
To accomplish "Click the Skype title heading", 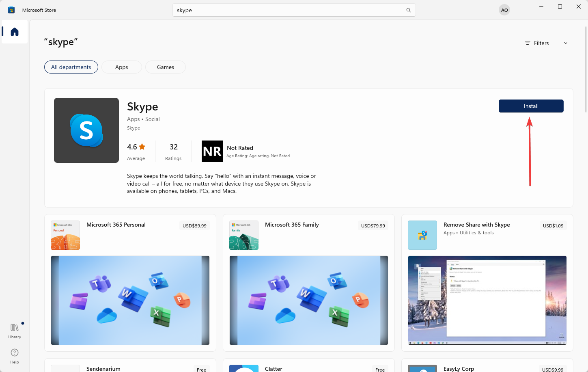I will pos(142,106).
